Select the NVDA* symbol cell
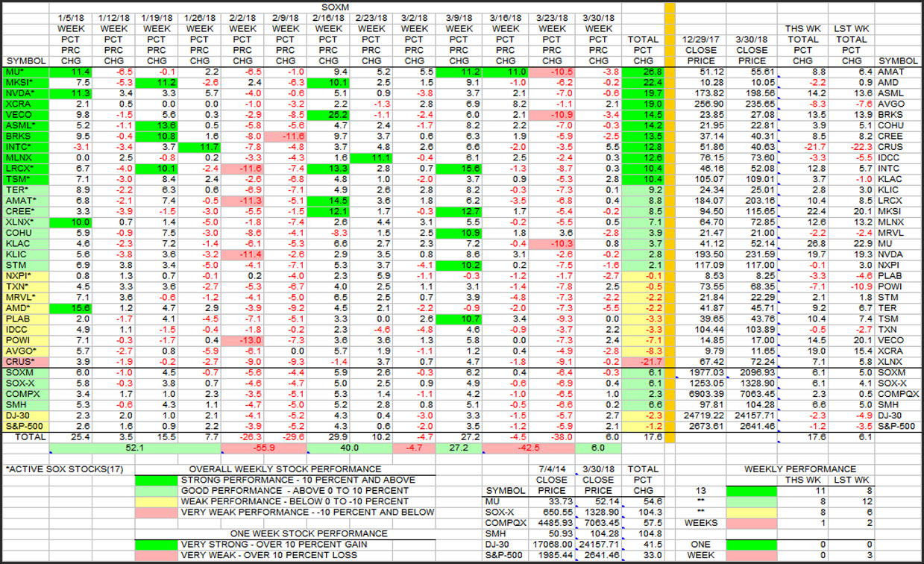 pos(25,93)
